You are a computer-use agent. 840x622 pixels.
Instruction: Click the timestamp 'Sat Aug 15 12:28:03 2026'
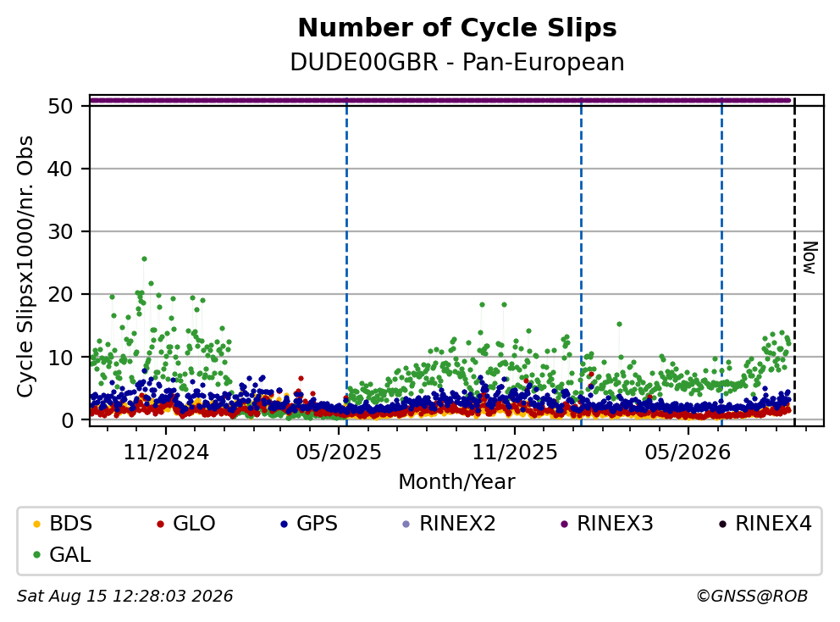pos(124,596)
